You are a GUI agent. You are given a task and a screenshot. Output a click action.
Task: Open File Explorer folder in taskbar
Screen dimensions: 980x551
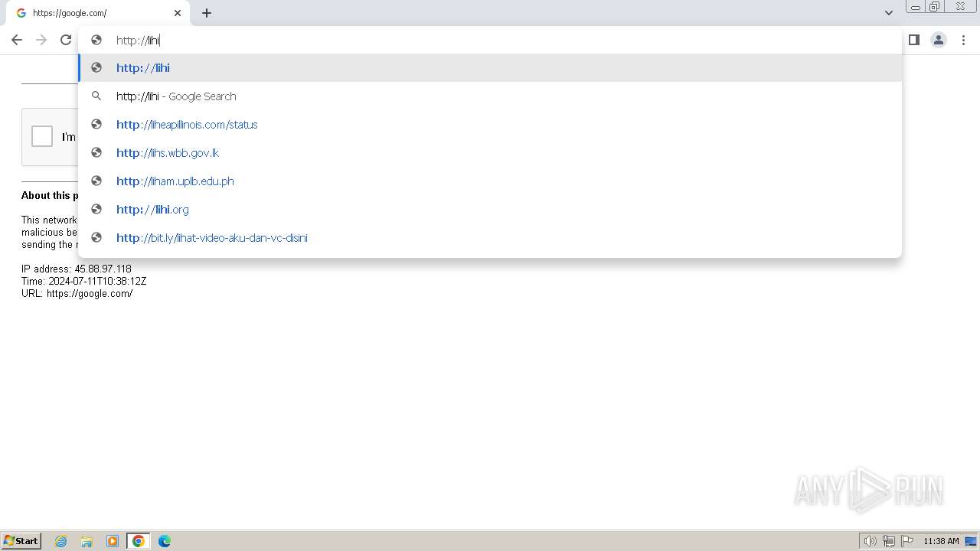[87, 541]
